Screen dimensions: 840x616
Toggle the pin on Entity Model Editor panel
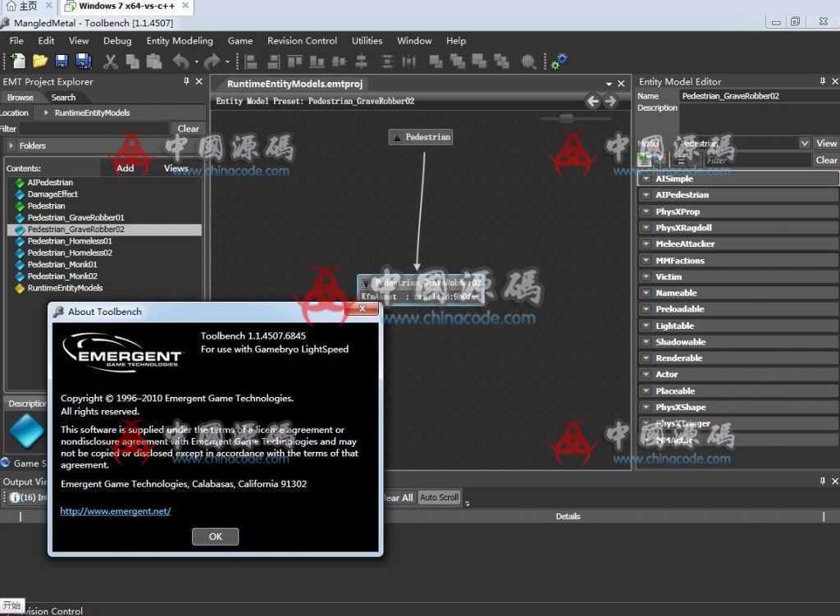click(x=822, y=81)
